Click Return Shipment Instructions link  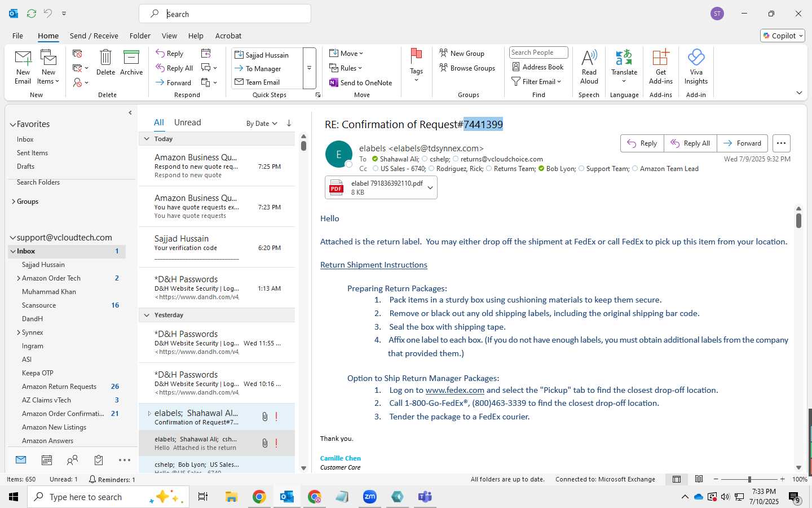[373, 265]
